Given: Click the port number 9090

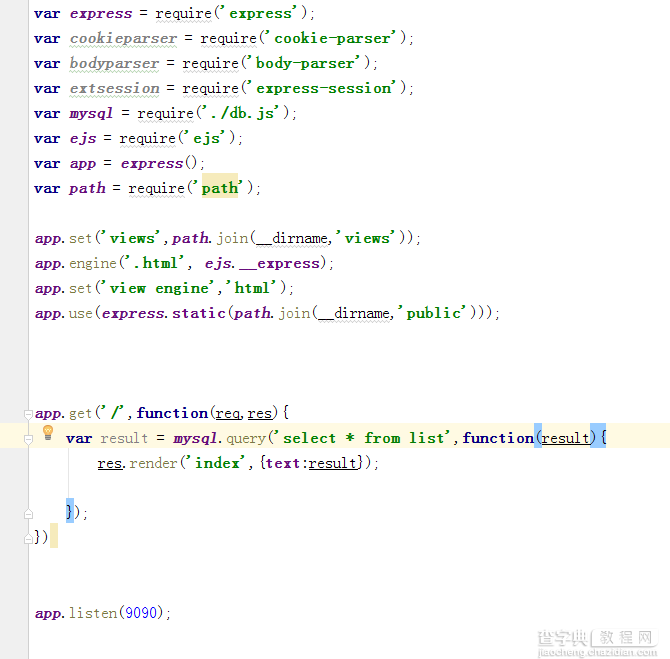Looking at the screenshot, I should (x=141, y=613).
